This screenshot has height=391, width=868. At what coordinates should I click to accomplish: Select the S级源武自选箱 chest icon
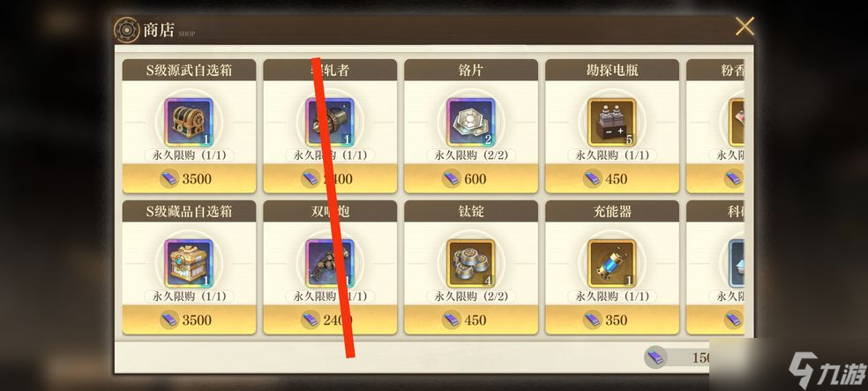point(189,122)
